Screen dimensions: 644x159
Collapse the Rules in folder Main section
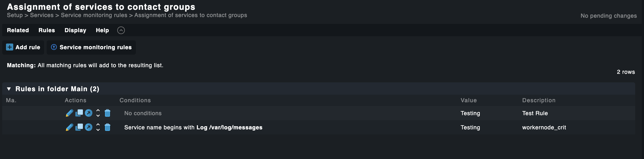click(9, 89)
